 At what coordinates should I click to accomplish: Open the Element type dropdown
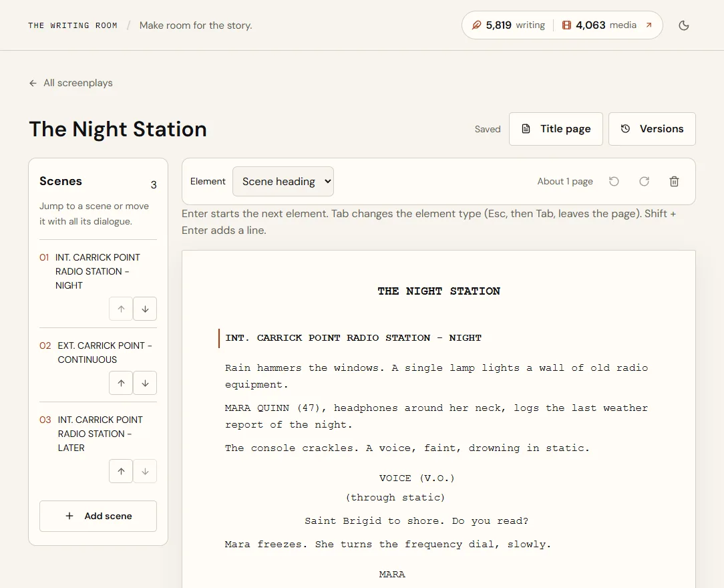pyautogui.click(x=283, y=182)
